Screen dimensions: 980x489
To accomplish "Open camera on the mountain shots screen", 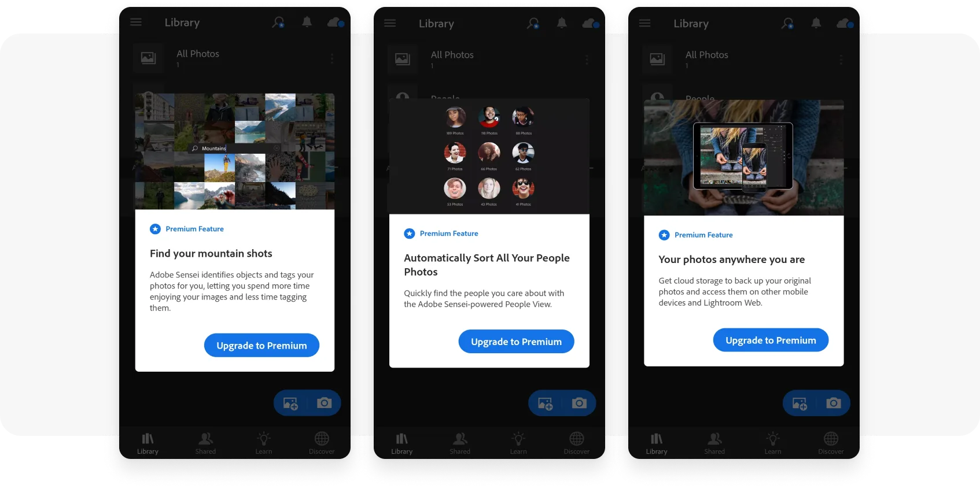I will (x=324, y=403).
